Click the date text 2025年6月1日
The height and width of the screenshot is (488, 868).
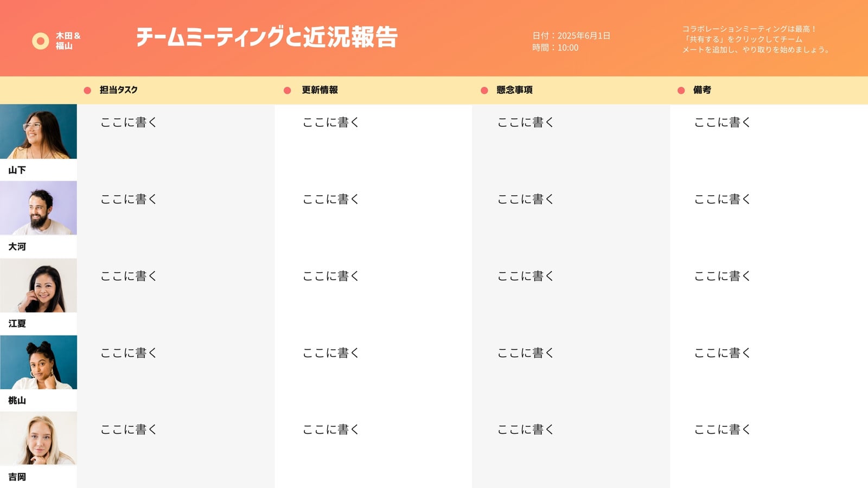(584, 36)
